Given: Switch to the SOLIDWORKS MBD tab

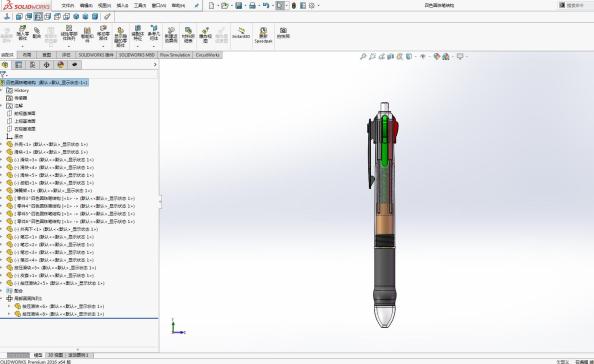Looking at the screenshot, I should [x=137, y=55].
